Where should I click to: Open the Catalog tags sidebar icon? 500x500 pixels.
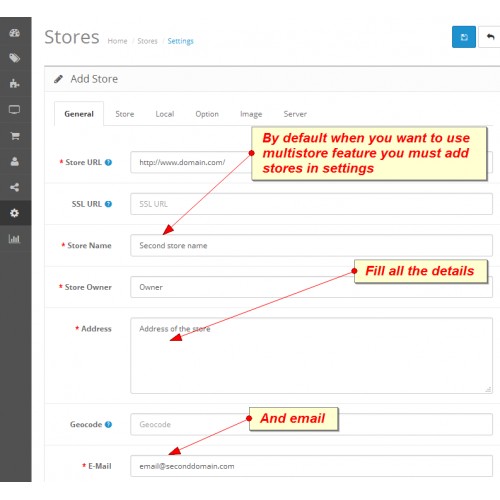(x=15, y=58)
